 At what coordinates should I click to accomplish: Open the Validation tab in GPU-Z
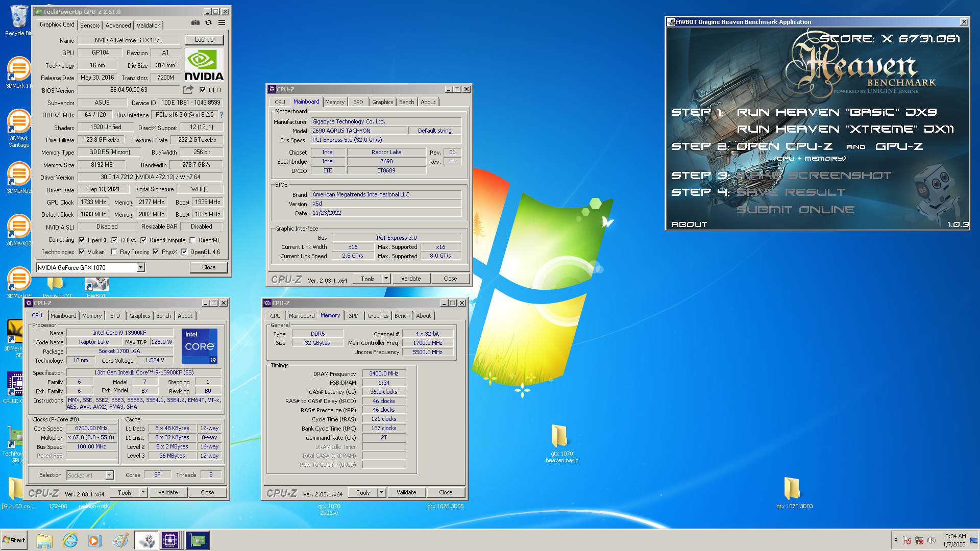point(149,25)
